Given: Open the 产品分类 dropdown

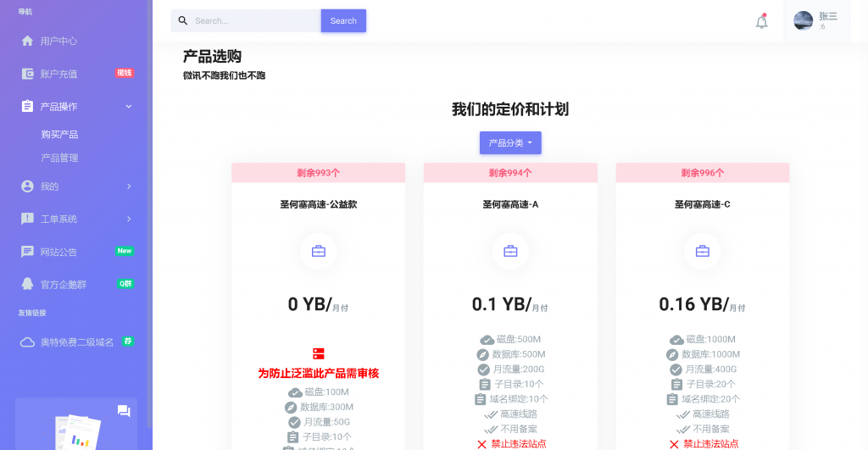Looking at the screenshot, I should click(x=510, y=143).
